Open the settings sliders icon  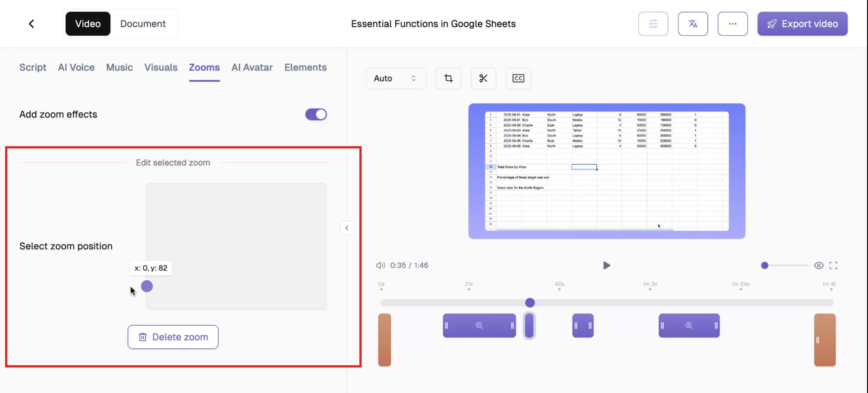(x=653, y=24)
